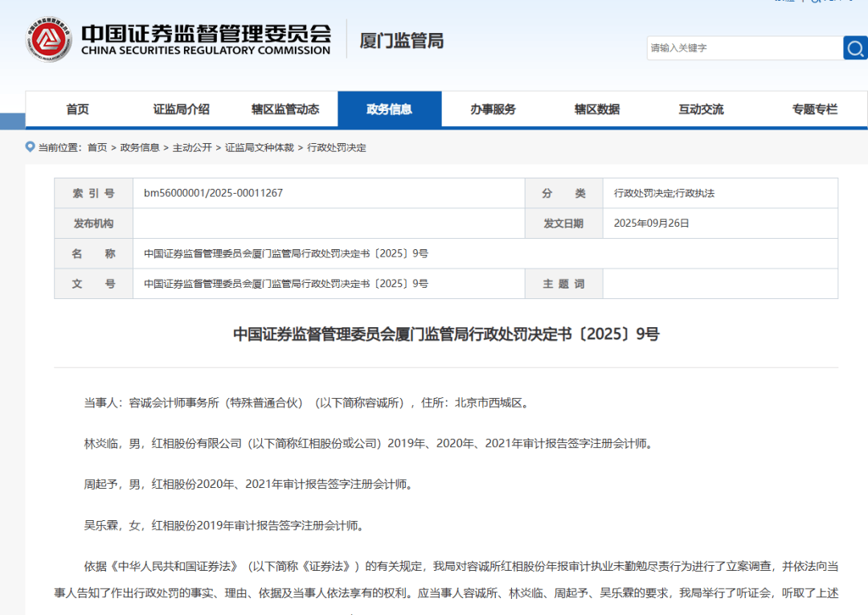This screenshot has height=615, width=868.
Task: Click the date 2025年09月26日
Action: (x=652, y=223)
